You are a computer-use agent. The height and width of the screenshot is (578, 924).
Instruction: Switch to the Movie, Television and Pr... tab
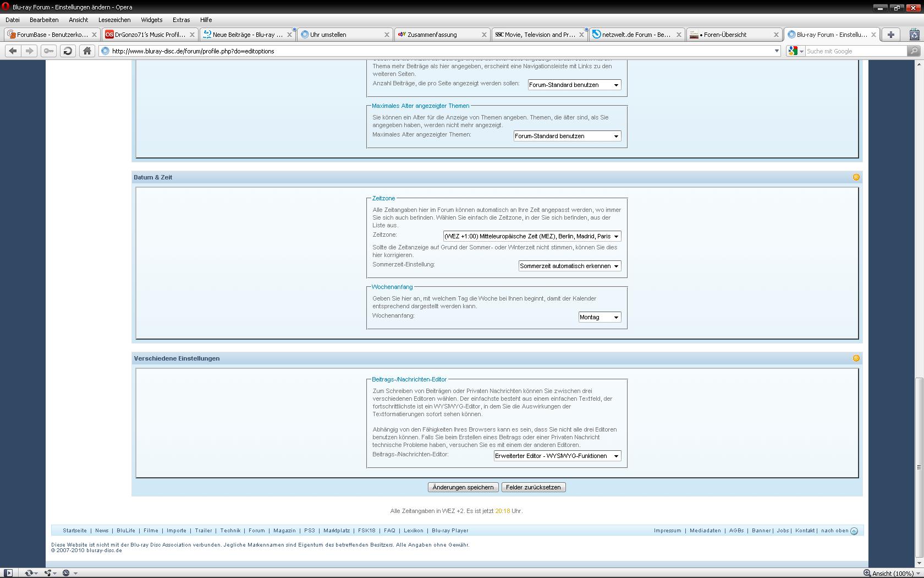coord(540,34)
